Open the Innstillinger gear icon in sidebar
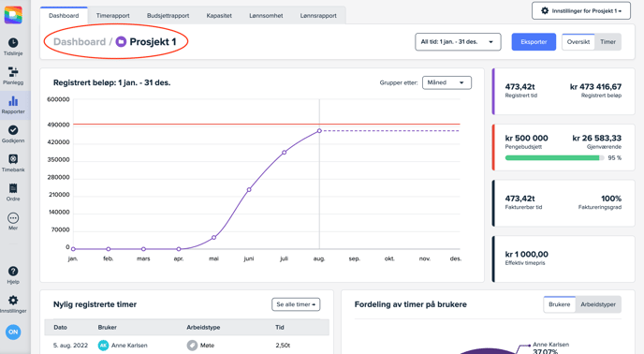 (13, 300)
